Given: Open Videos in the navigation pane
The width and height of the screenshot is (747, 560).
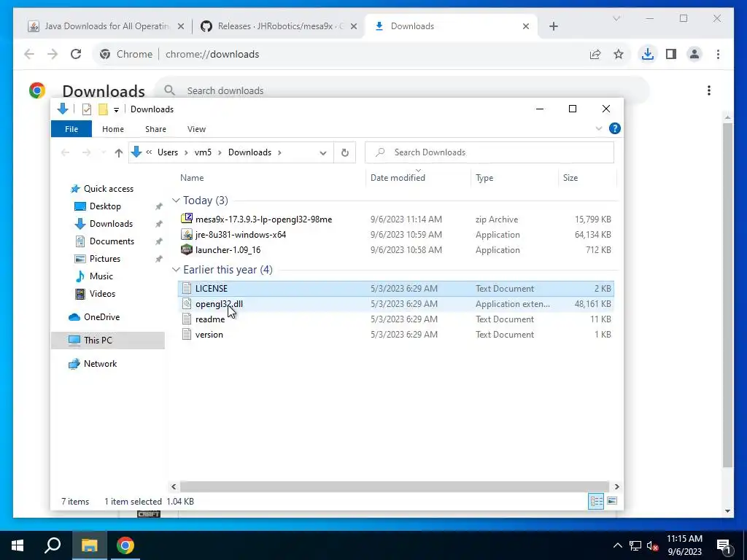Looking at the screenshot, I should (x=102, y=294).
